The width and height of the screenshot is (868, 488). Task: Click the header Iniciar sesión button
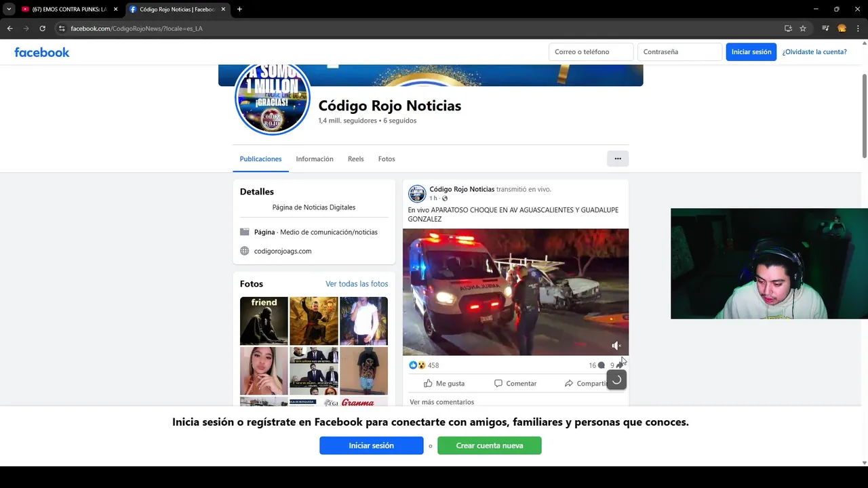tap(751, 52)
